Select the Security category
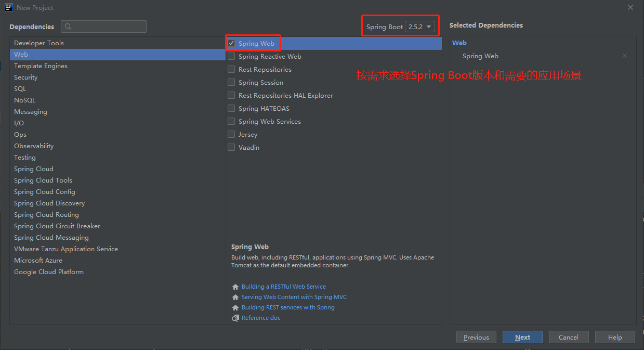Viewport: 644px width, 350px height. (26, 77)
